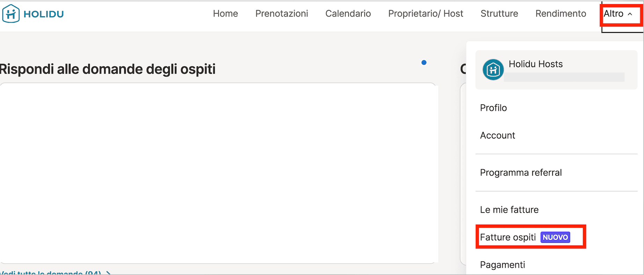Open the Calendario section

pyautogui.click(x=348, y=14)
